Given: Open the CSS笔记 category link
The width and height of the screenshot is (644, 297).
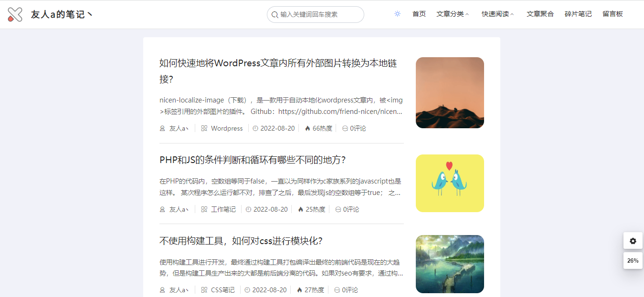Looking at the screenshot, I should coord(222,289).
